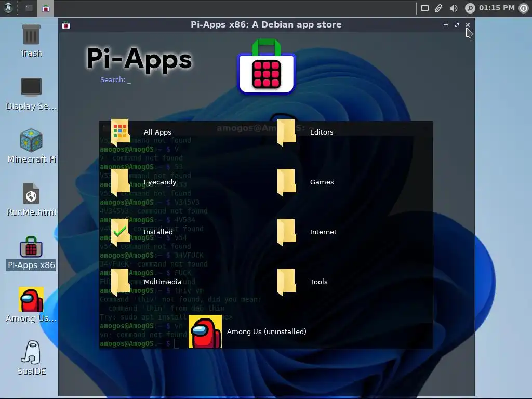532x399 pixels.
Task: Click the 'Multimedia' category label
Action: point(163,282)
